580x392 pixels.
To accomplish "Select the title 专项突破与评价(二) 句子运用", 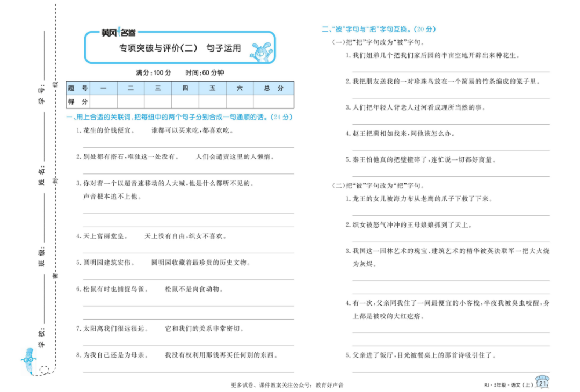I will (x=180, y=48).
